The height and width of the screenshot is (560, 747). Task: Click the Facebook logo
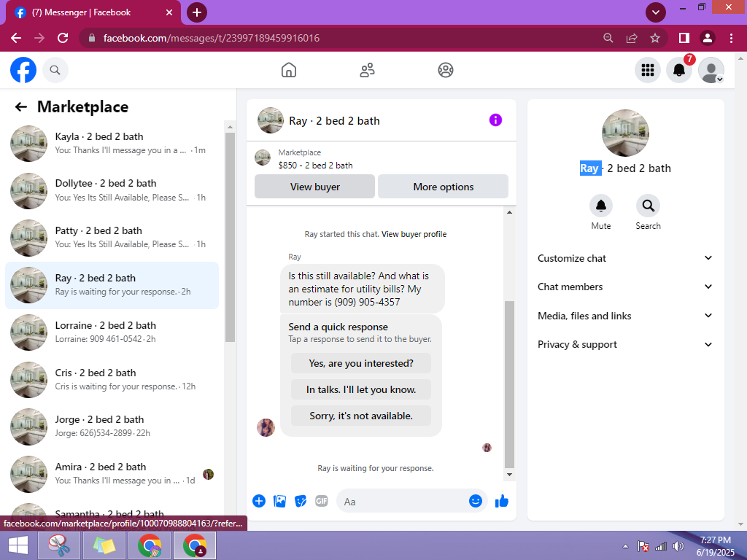click(23, 70)
